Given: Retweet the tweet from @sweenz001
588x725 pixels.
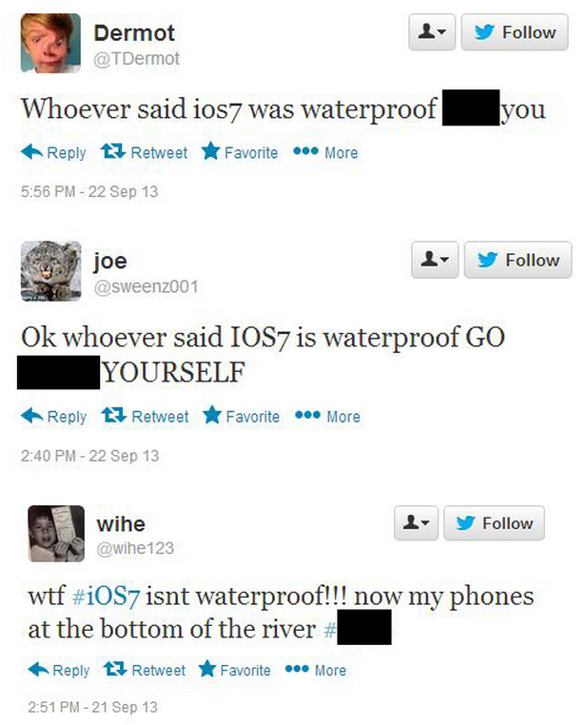Looking at the screenshot, I should [x=146, y=416].
